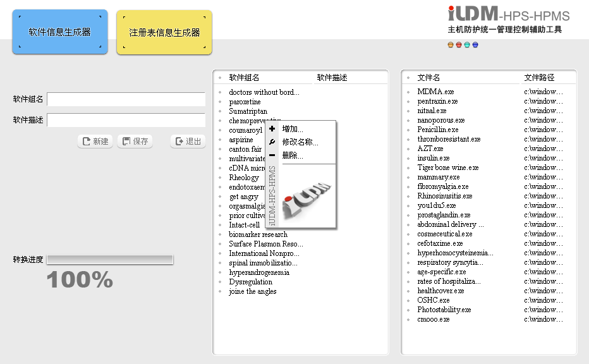Click the 转换进度 progress bar

pyautogui.click(x=110, y=260)
